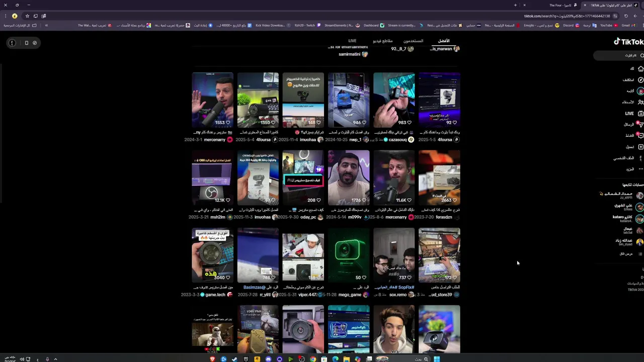Open username oday_pc below video
This screenshot has width=644, height=362.
pos(308,217)
